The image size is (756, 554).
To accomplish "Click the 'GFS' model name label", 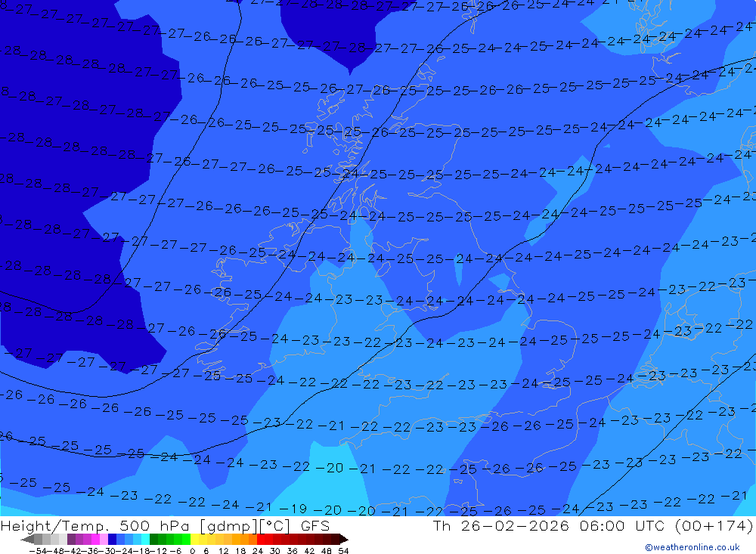I will pyautogui.click(x=315, y=526).
